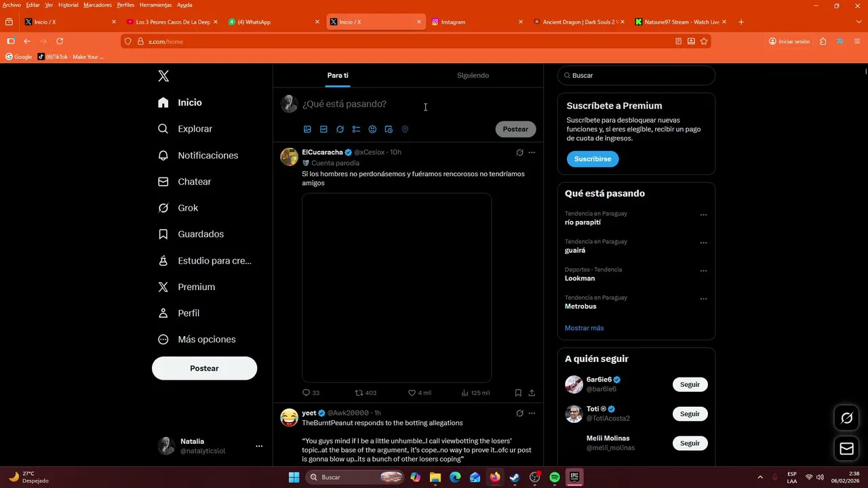Switch to the Siguiendo timeline tab
The image size is (868, 488).
[x=473, y=75]
